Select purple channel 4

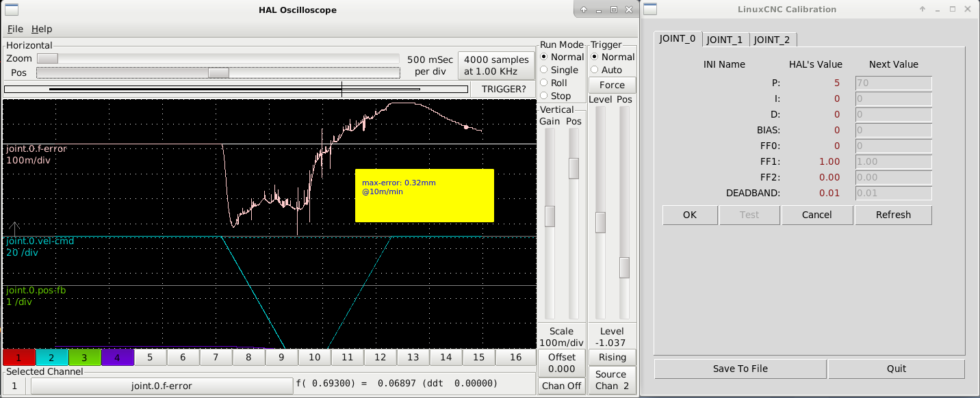118,357
